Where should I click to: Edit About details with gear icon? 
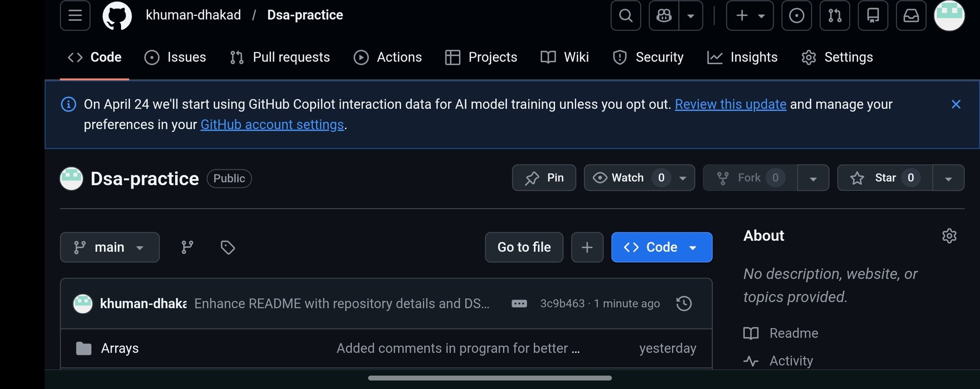(949, 235)
